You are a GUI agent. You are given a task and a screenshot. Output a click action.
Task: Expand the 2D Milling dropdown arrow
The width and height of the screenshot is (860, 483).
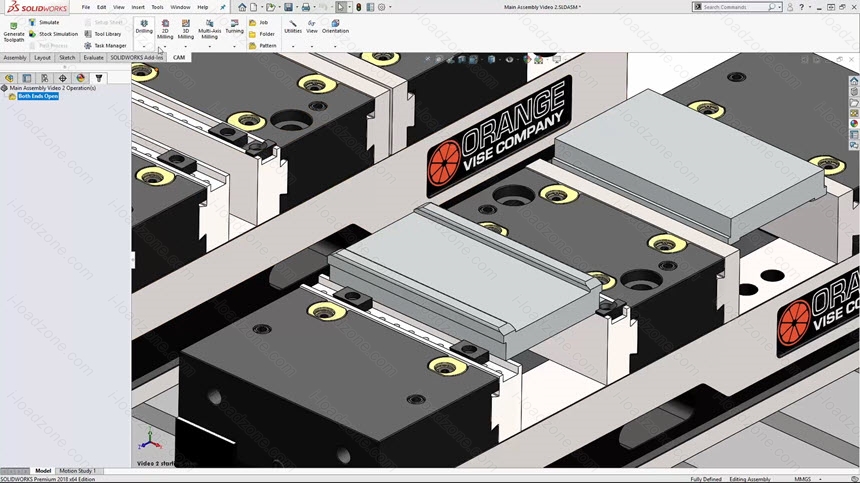165,46
